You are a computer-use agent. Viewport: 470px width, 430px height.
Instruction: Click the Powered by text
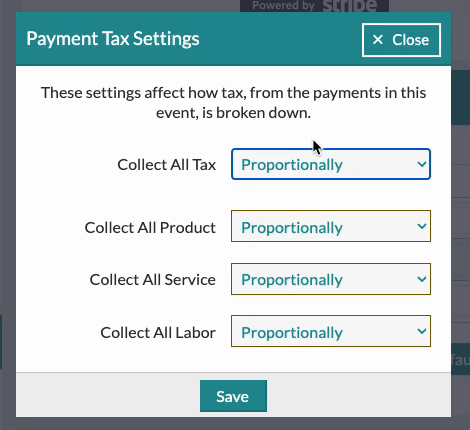(283, 5)
